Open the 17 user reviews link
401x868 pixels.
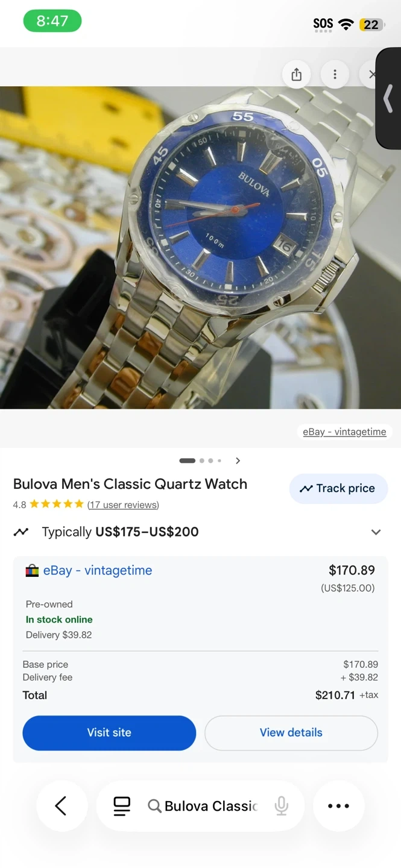[123, 505]
